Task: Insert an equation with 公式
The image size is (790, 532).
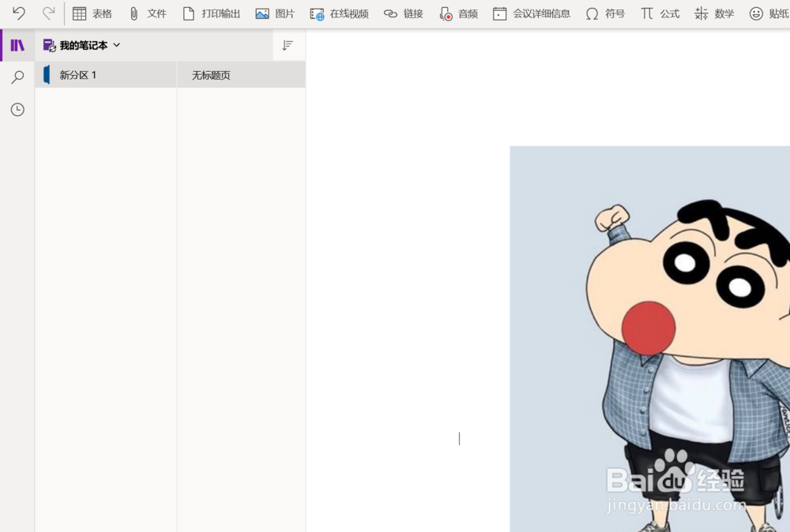Action: tap(660, 13)
